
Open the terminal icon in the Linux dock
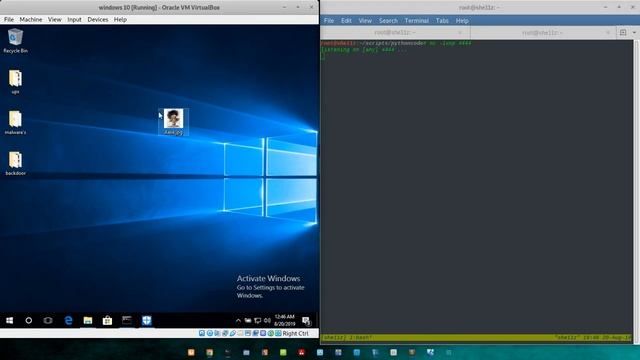[228, 352]
